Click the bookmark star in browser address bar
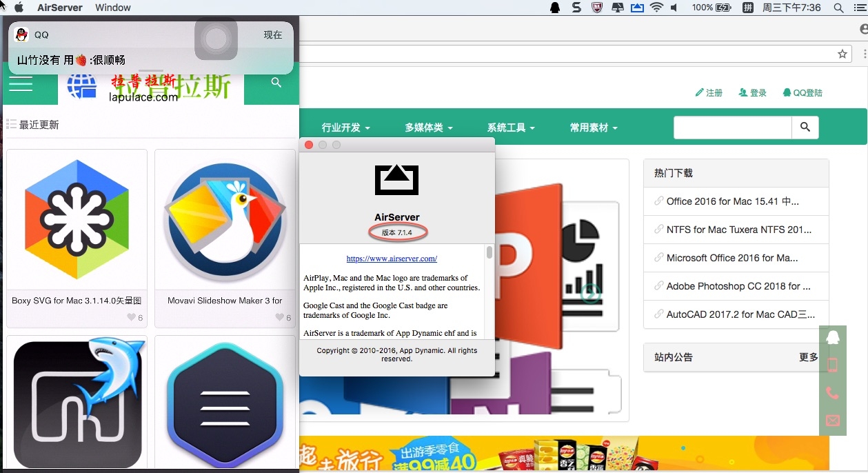 click(x=842, y=54)
